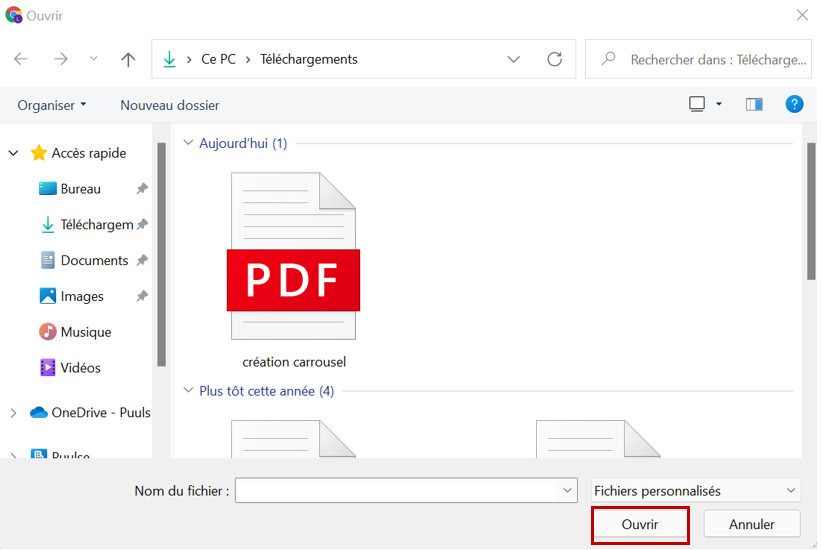This screenshot has height=550, width=823.
Task: Open the file name suggestions dropdown
Action: tap(567, 490)
